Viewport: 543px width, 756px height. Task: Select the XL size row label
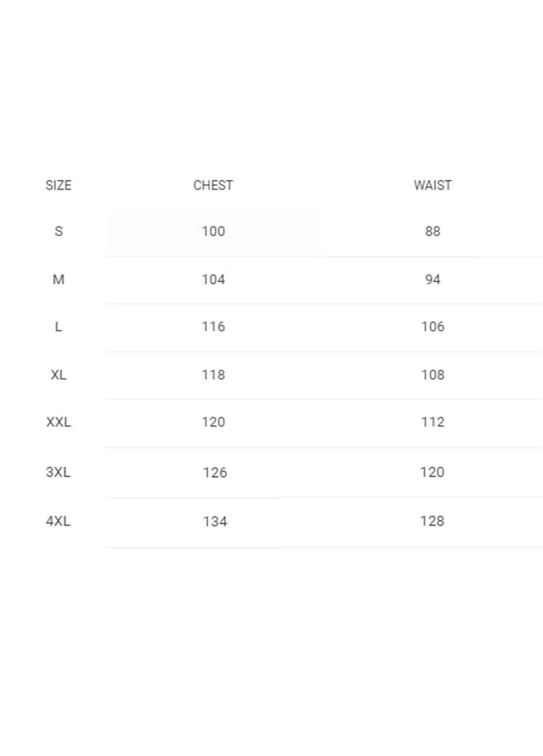(x=58, y=375)
